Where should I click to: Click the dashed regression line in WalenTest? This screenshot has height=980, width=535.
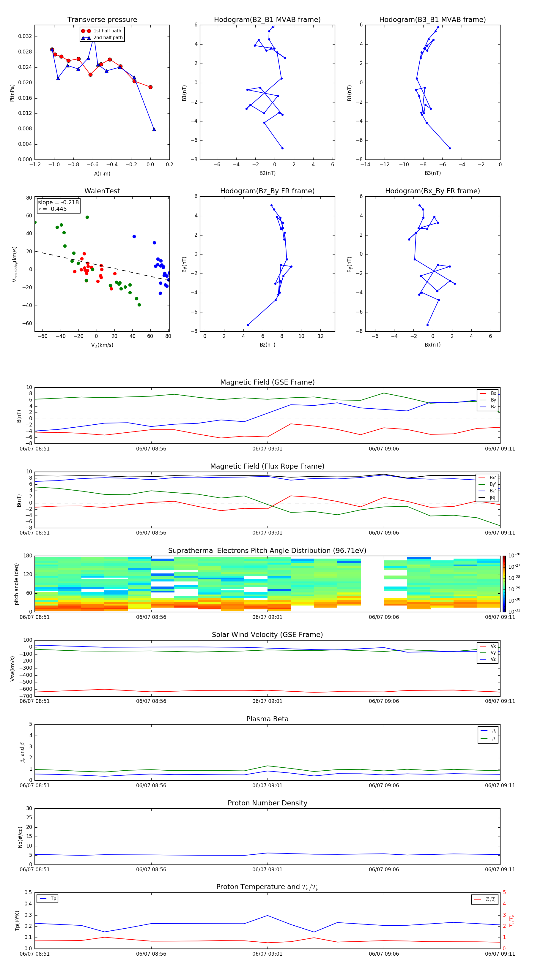point(102,265)
